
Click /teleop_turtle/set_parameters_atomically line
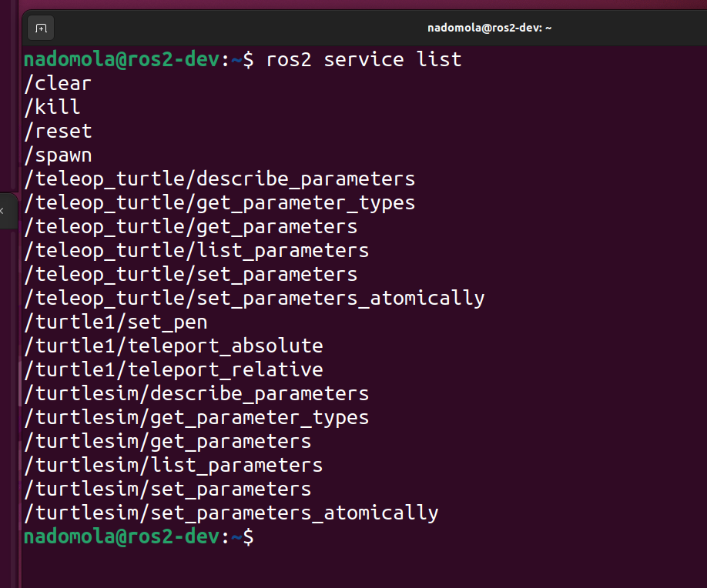click(254, 299)
